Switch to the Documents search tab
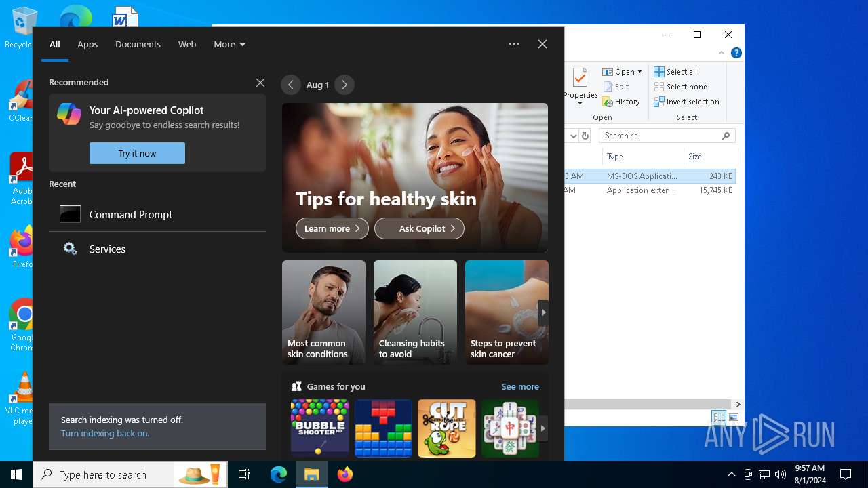Screen dimensions: 868x488 pyautogui.click(x=138, y=44)
